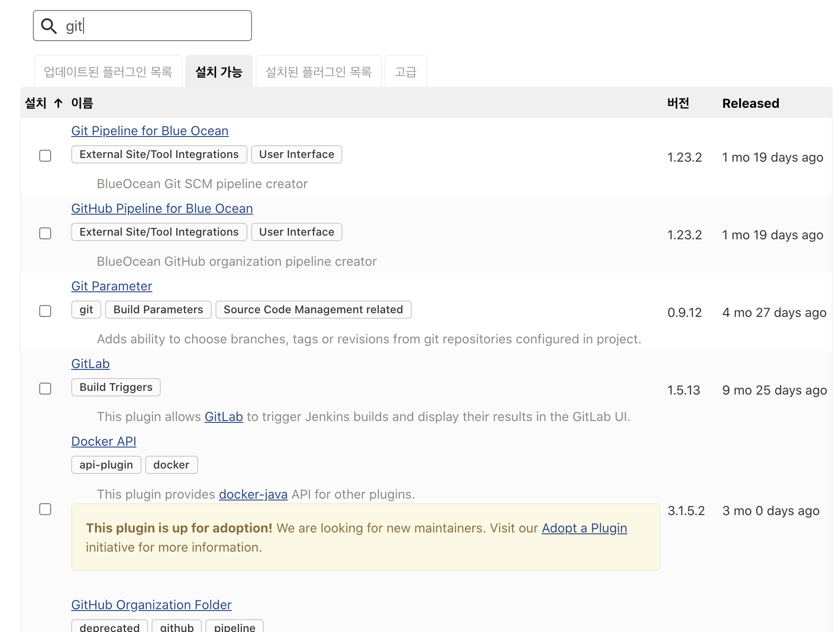Go to the 고급 tab

click(x=406, y=72)
